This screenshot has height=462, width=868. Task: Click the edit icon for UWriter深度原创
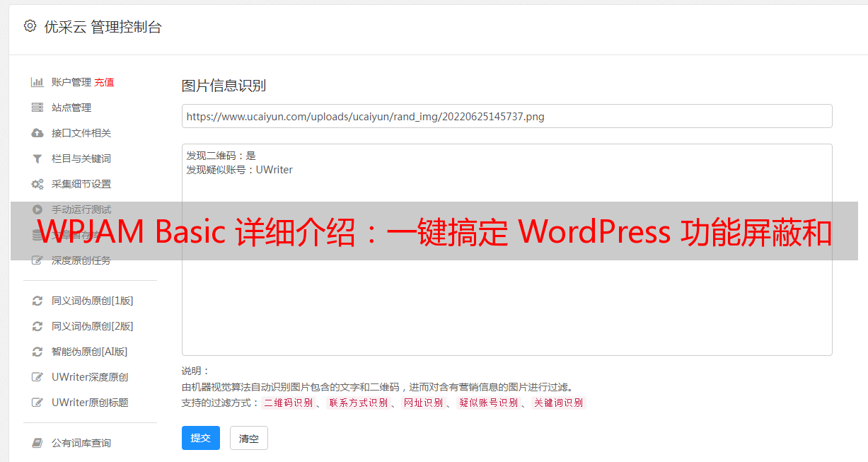point(37,377)
